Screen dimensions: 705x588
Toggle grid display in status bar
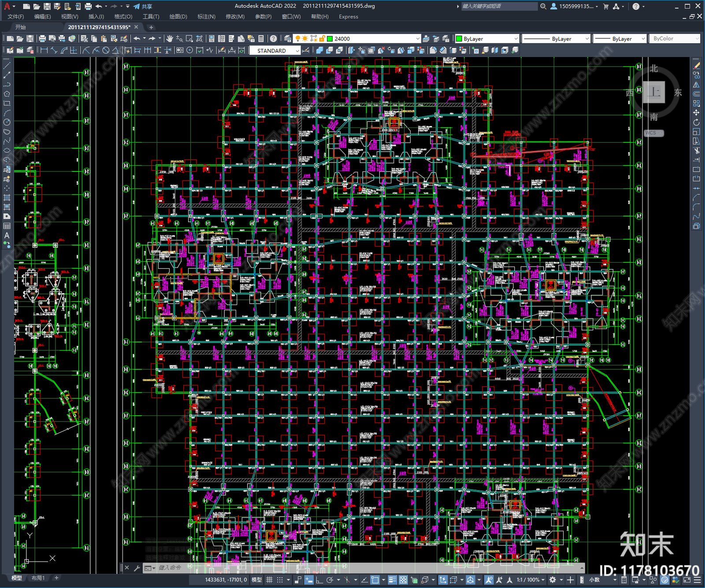coord(269,580)
